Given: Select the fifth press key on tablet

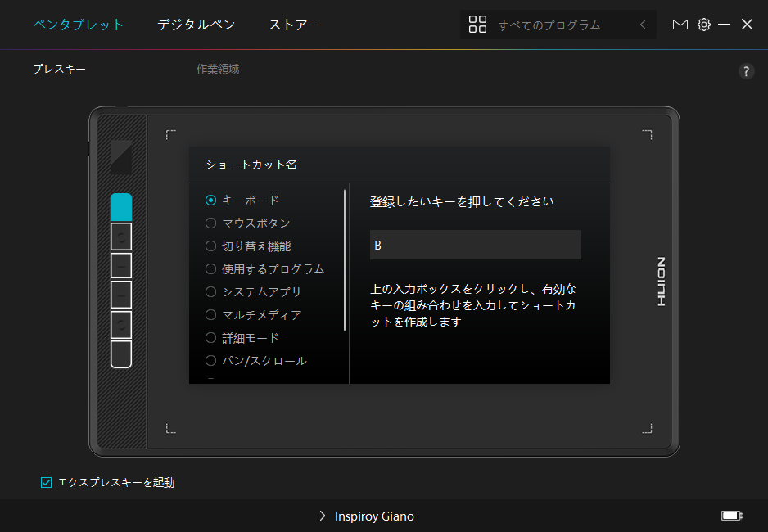Looking at the screenshot, I should pyautogui.click(x=121, y=324).
